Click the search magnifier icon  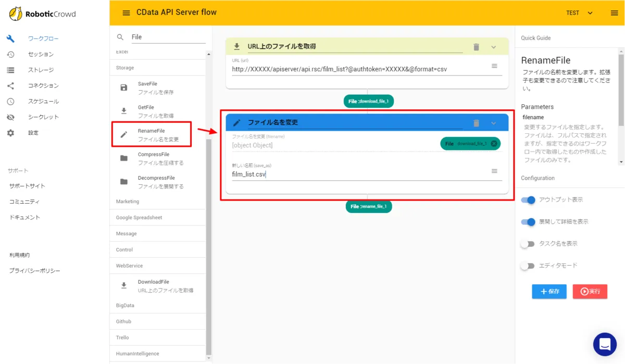[x=120, y=37]
